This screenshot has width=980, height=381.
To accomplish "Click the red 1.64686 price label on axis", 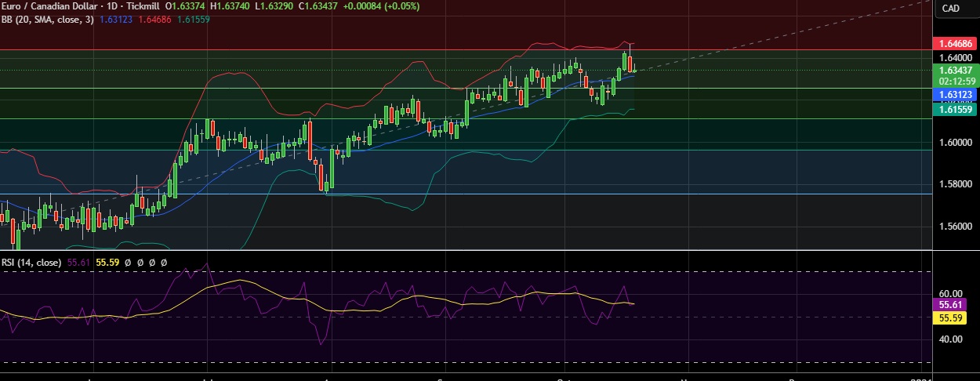I will pos(953,43).
